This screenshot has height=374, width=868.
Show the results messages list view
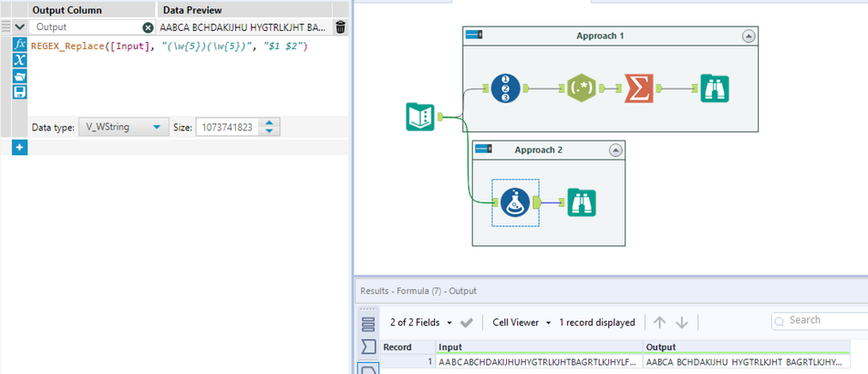click(x=367, y=324)
